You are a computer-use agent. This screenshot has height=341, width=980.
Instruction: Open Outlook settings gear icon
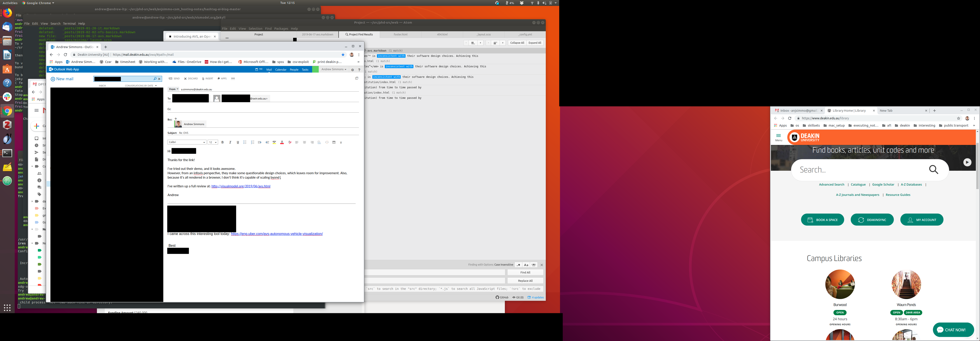(352, 70)
